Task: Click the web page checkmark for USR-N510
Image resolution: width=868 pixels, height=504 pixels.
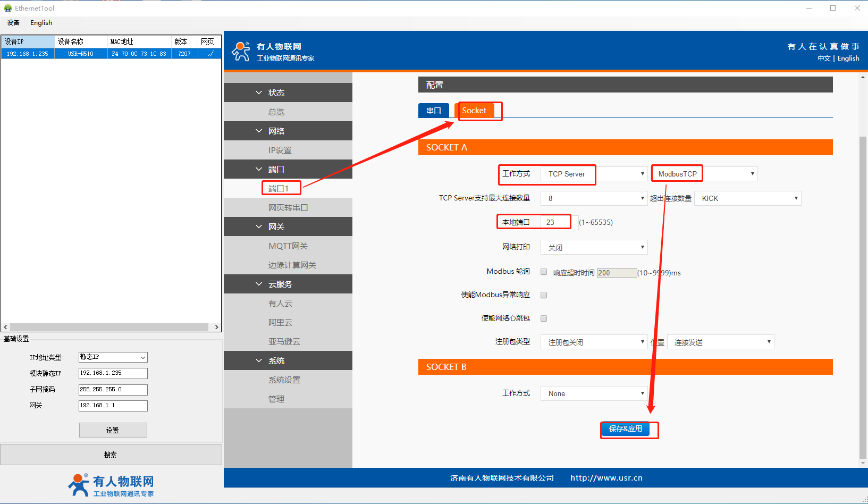Action: [x=210, y=54]
